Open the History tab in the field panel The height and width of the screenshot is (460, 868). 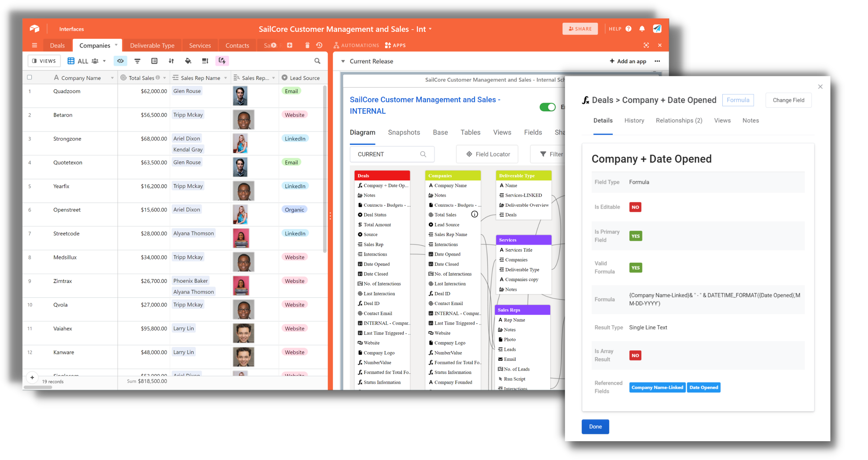click(634, 120)
